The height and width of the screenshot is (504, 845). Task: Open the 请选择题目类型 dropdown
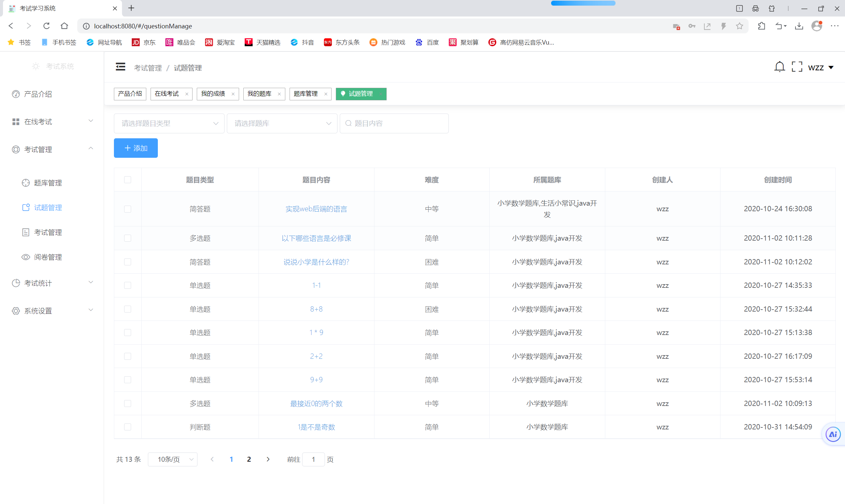[x=169, y=123]
